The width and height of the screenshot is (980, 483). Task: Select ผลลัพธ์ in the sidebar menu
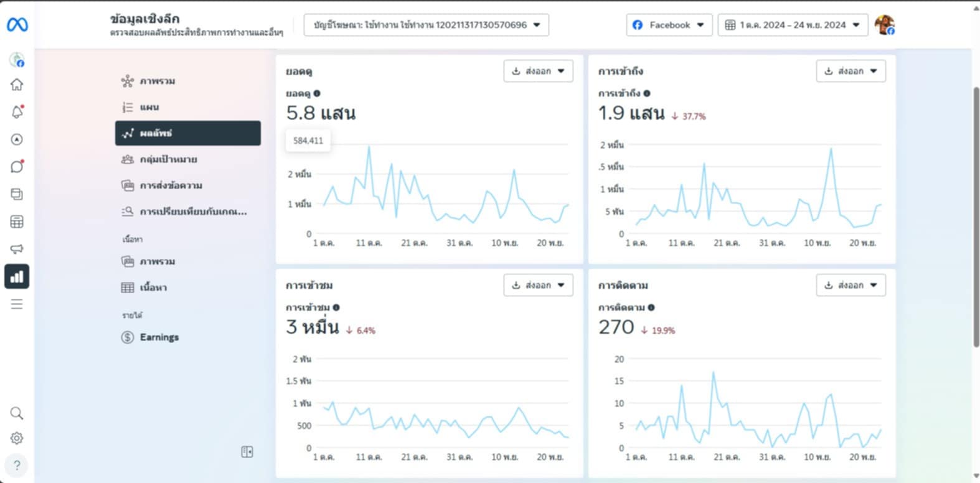pos(188,133)
